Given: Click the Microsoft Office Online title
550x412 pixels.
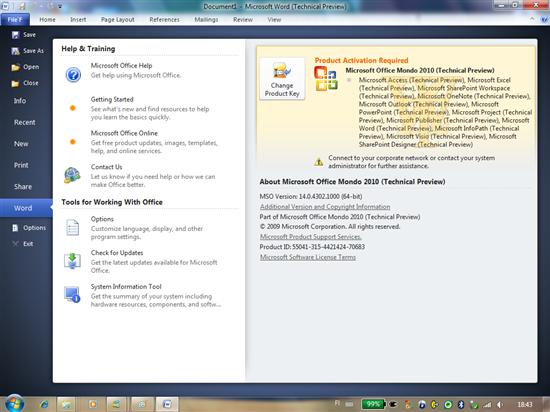Looking at the screenshot, I should click(x=124, y=133).
